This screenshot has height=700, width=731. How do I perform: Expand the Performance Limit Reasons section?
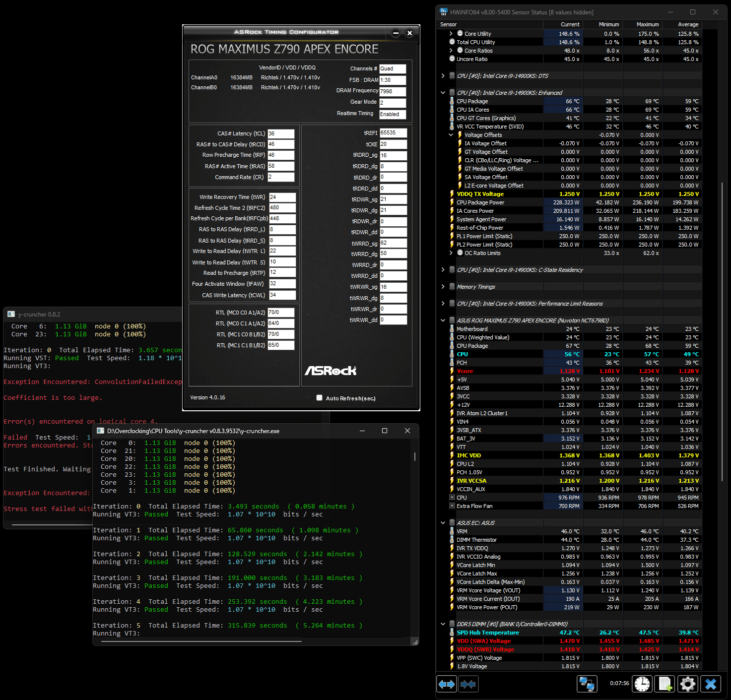coord(443,304)
